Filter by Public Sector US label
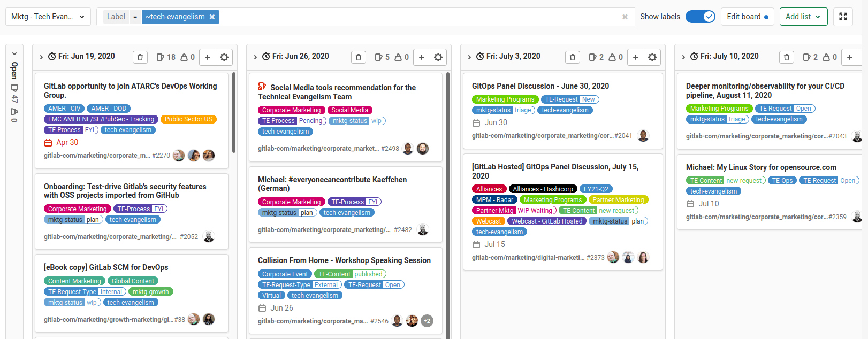This screenshot has height=339, width=868. (x=188, y=119)
